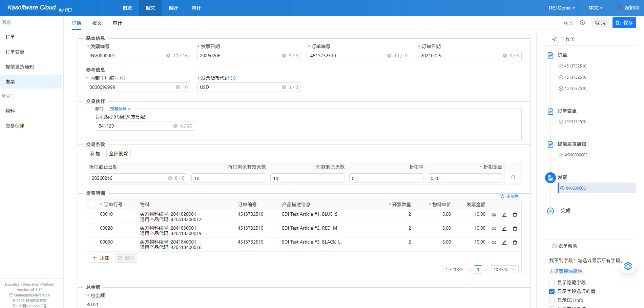Open the floating settings gear icon
This screenshot has height=308, width=644.
click(628, 266)
